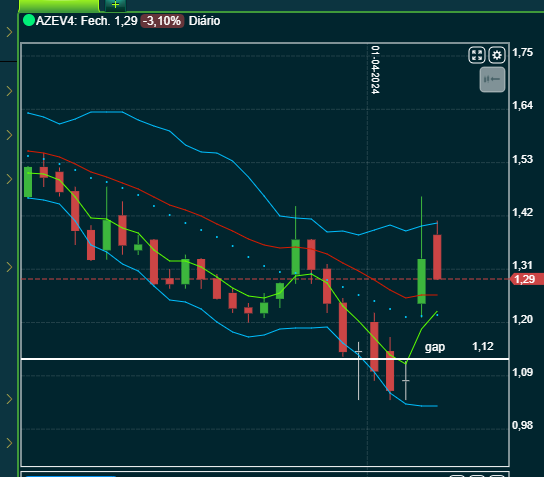Screen dimensions: 544x477
Task: Click the 1,64 price axis label
Action: tap(522, 105)
